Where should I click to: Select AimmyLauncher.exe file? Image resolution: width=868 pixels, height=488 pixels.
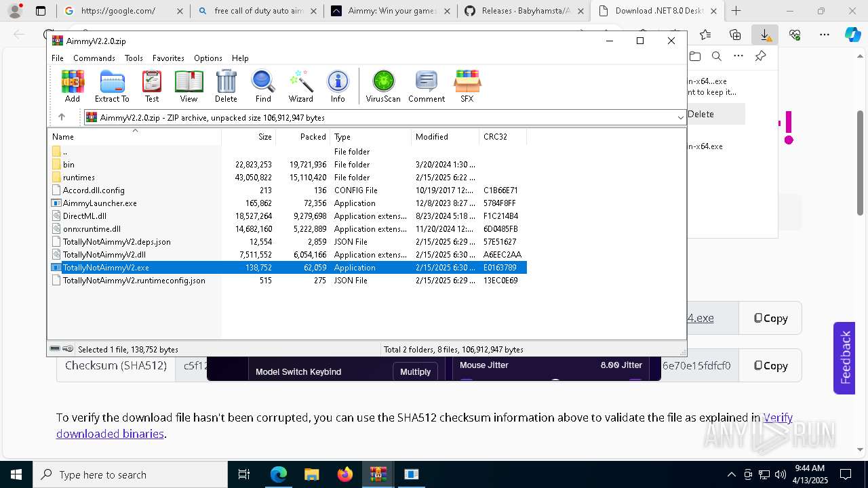pyautogui.click(x=288, y=203)
